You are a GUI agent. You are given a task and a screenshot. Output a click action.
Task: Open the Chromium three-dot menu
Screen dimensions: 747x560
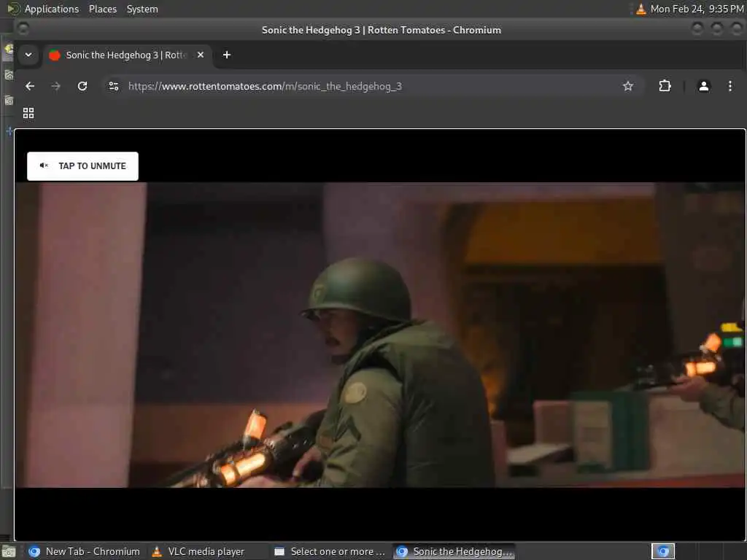coord(729,86)
